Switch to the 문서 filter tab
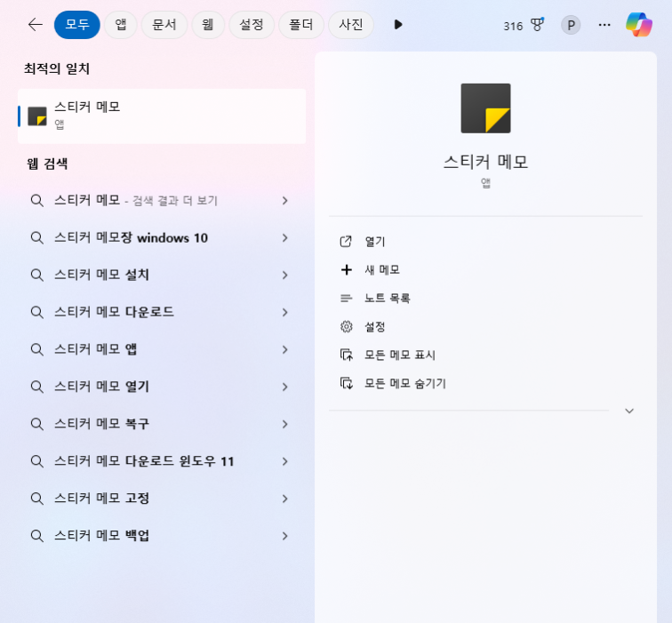Viewport: 672px width, 623px height. [164, 25]
